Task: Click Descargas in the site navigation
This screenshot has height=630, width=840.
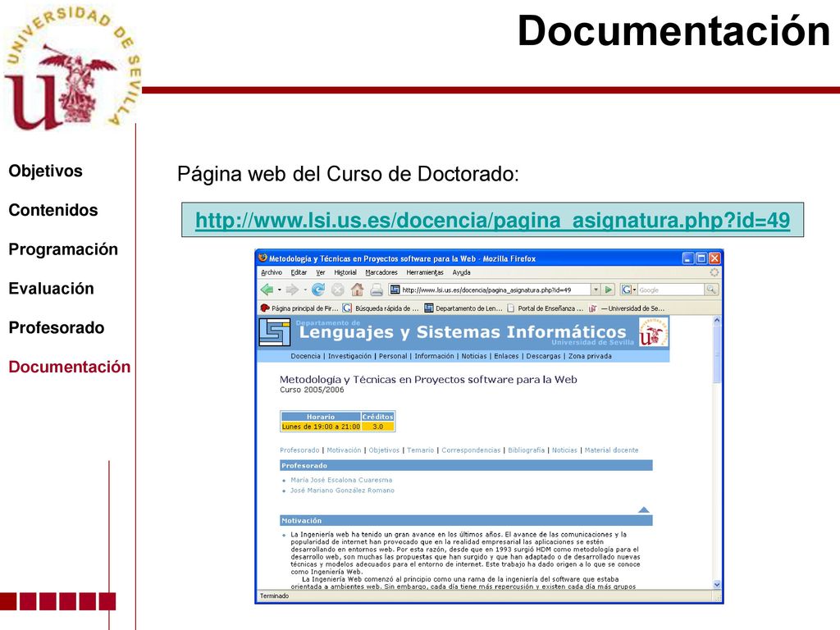Action: tap(543, 356)
